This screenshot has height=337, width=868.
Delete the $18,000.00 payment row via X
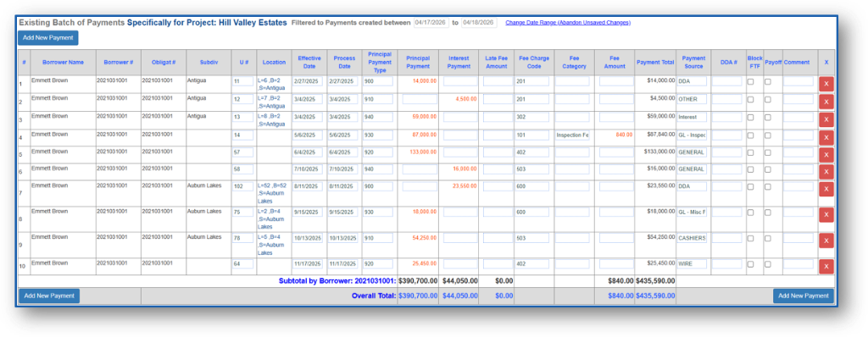coord(826,215)
